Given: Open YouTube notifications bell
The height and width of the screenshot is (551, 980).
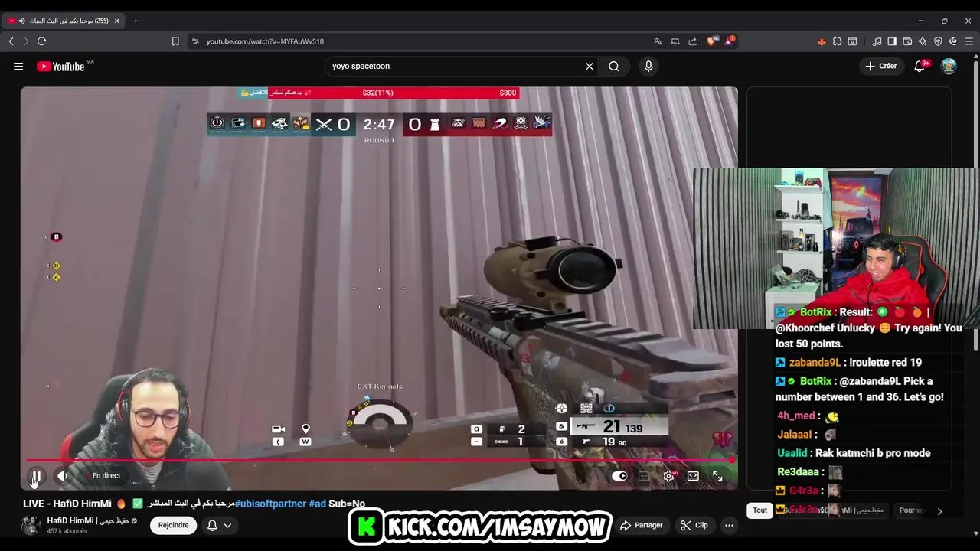Looking at the screenshot, I should pos(920,67).
